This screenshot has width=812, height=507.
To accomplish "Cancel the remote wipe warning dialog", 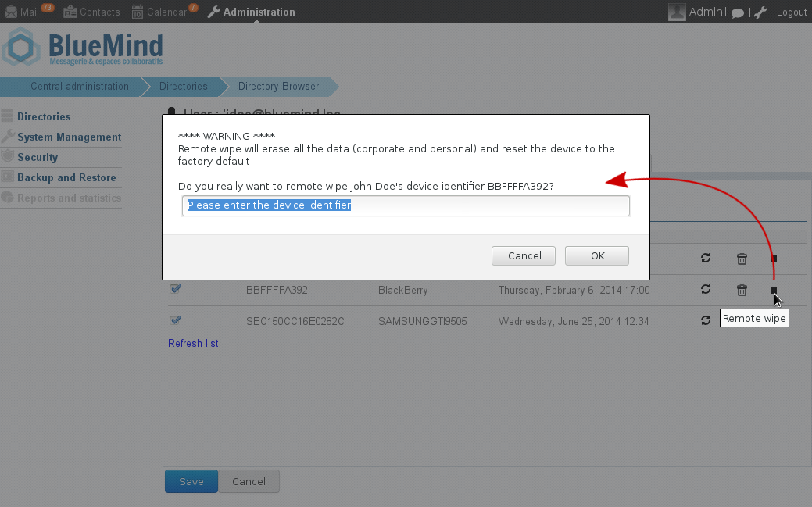I will [524, 255].
